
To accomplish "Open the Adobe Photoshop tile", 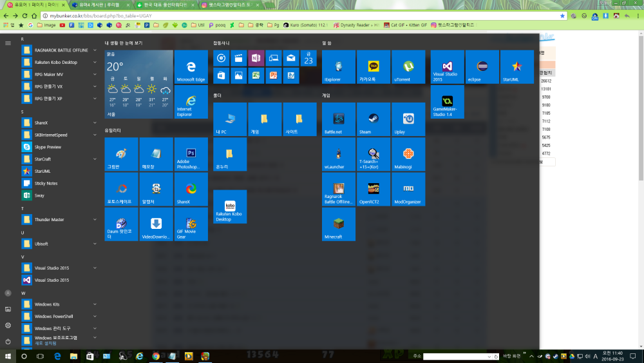I will tap(191, 154).
